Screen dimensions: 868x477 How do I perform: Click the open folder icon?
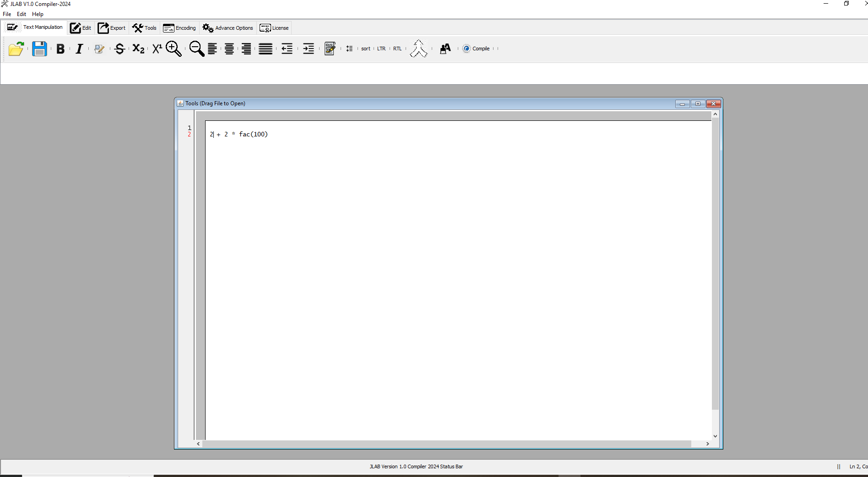click(16, 49)
